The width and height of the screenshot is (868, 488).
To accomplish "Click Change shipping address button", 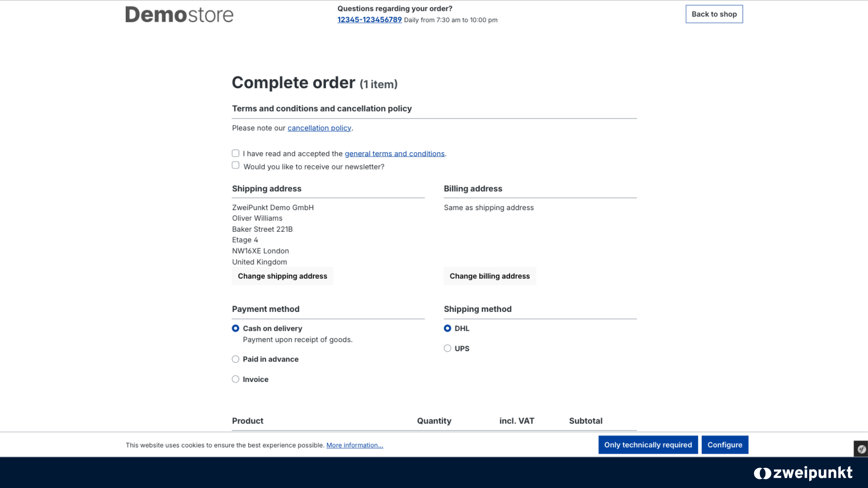I will click(283, 276).
